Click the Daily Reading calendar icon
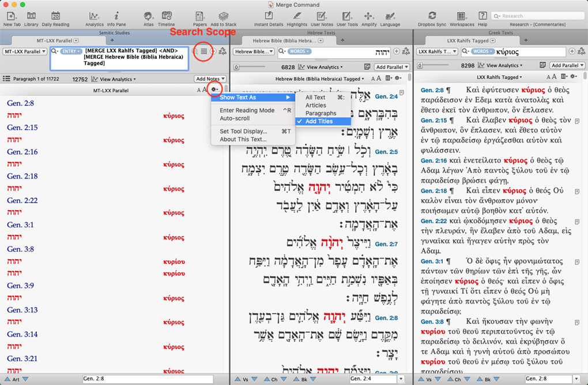Viewport: 588px width, 385px height. (x=55, y=17)
